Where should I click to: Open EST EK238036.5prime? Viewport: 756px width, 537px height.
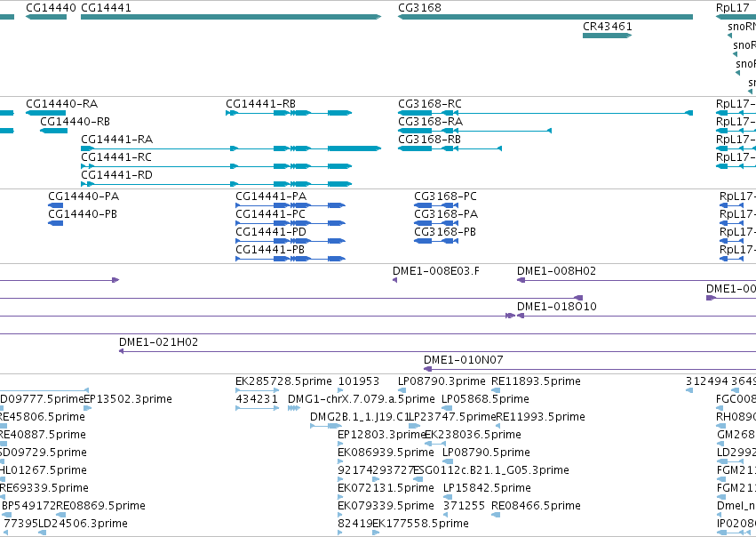(473, 434)
